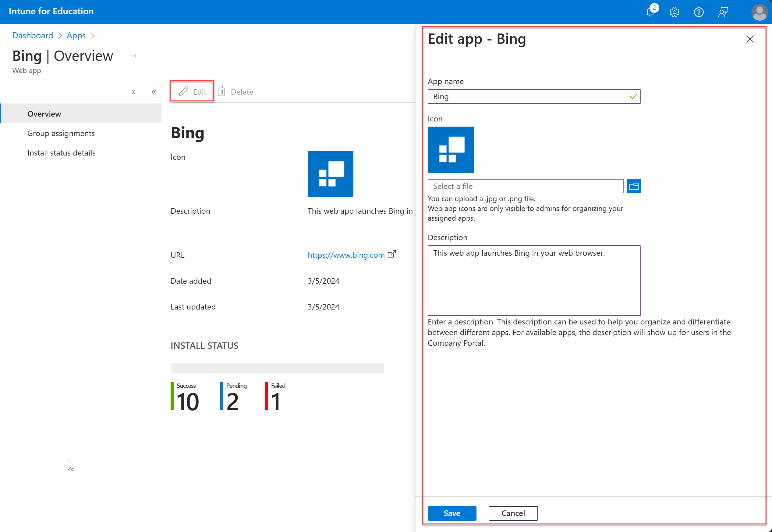Click the Edit pencil icon
Viewport: 772px width, 532px height.
[183, 91]
